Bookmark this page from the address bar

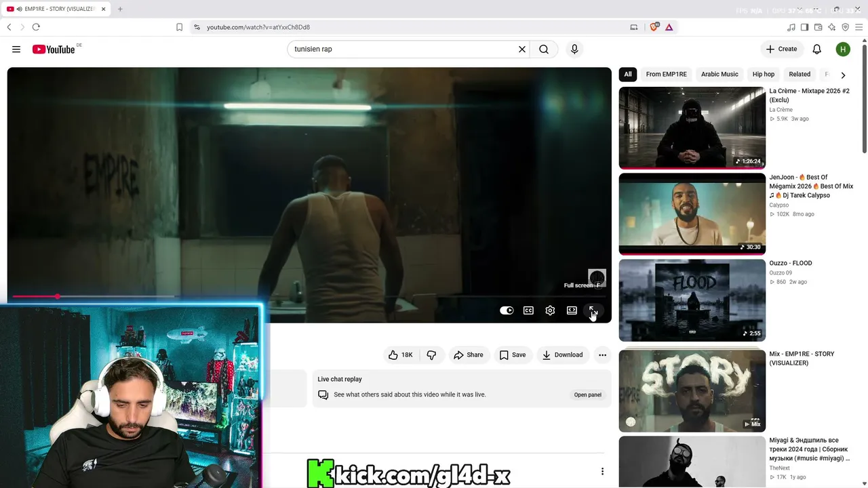[x=179, y=27]
